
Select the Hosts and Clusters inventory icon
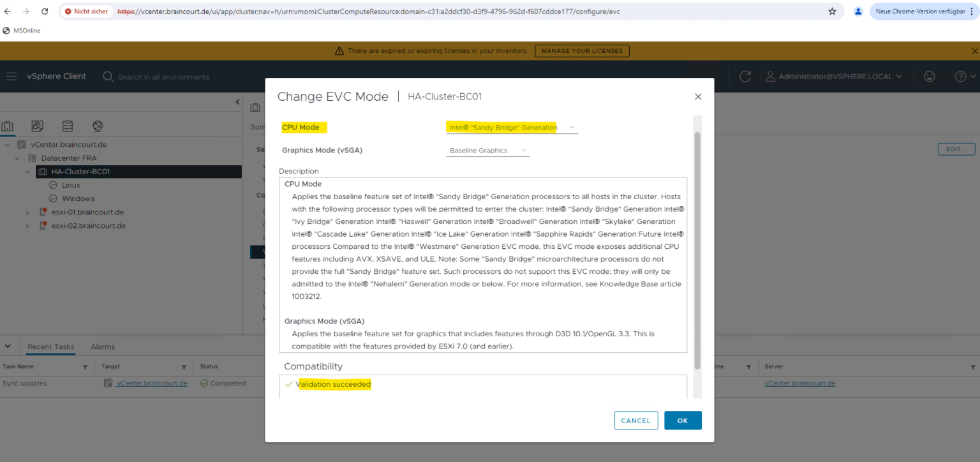[8, 126]
